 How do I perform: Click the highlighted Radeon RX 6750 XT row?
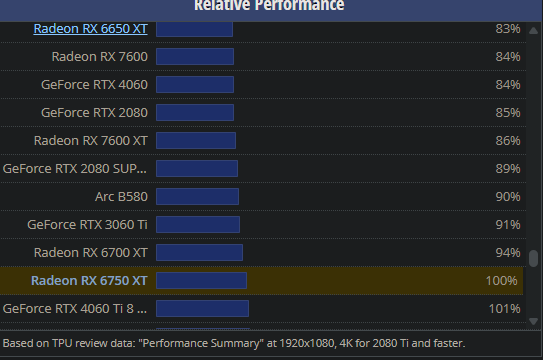[261, 281]
